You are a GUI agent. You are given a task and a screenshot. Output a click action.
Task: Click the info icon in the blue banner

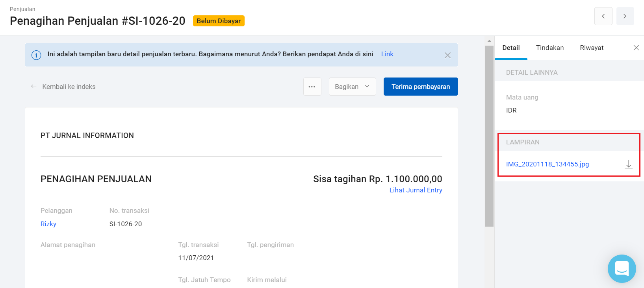point(36,55)
